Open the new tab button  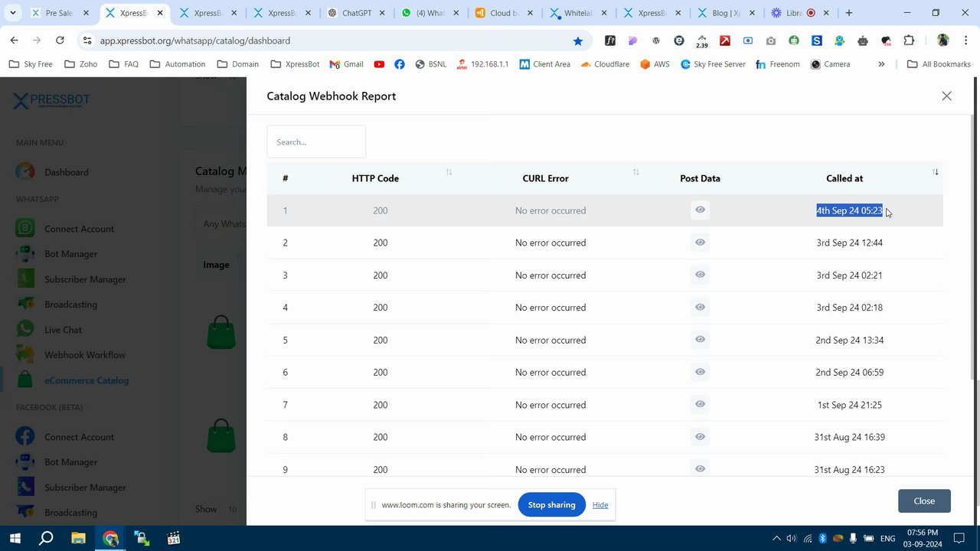(849, 13)
